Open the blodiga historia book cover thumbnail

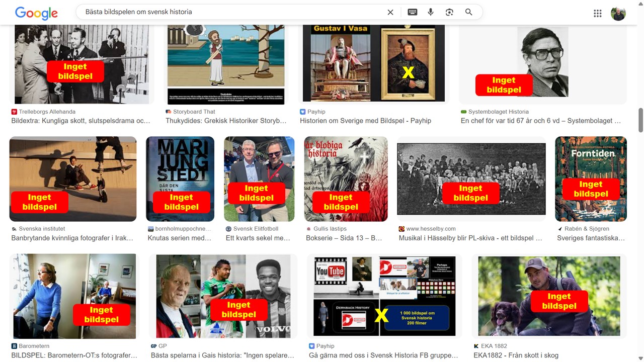(x=346, y=179)
